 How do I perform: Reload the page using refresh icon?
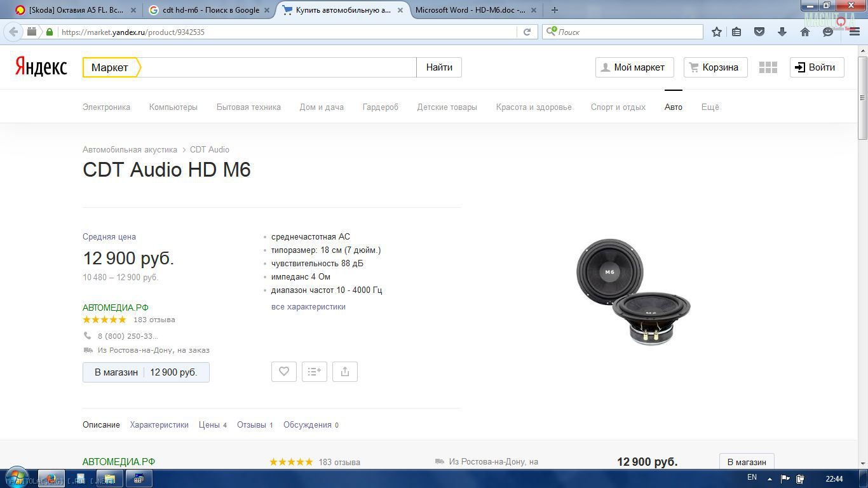[x=527, y=32]
